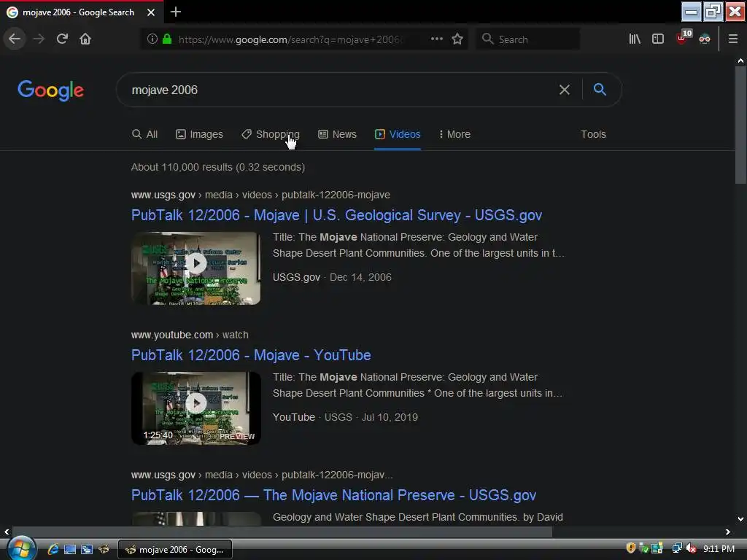Switch to the Images tab

coord(199,134)
